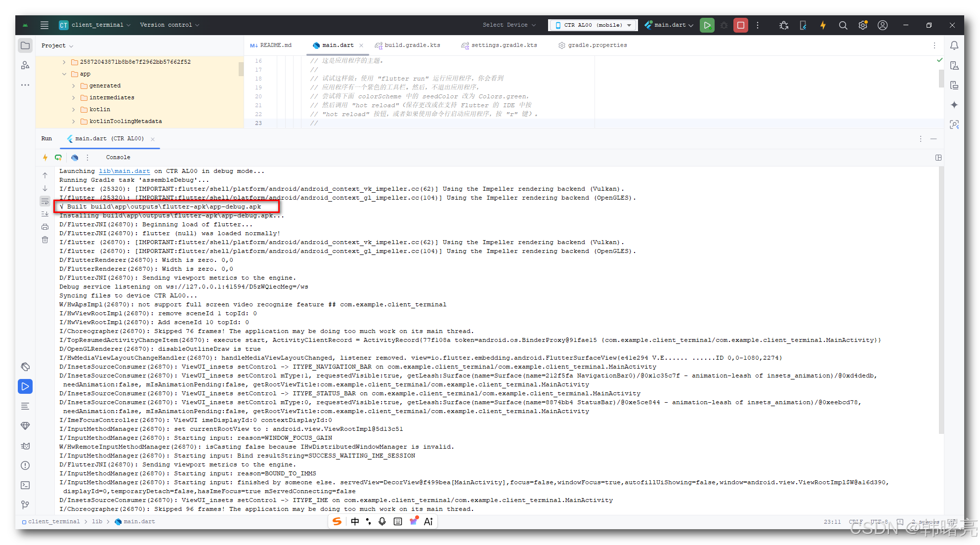This screenshot has width=980, height=545.
Task: Open the Problems tool window icon
Action: tap(25, 465)
